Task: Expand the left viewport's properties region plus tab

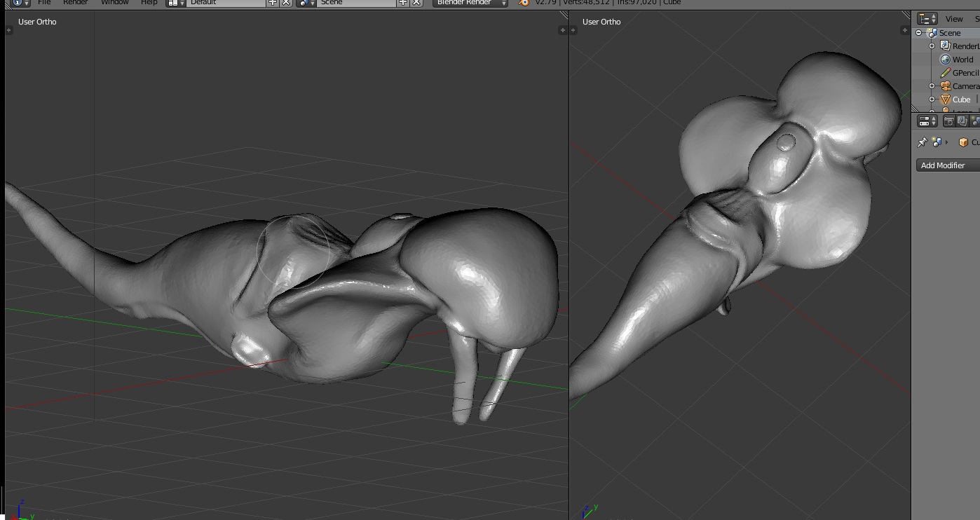Action: pyautogui.click(x=562, y=30)
